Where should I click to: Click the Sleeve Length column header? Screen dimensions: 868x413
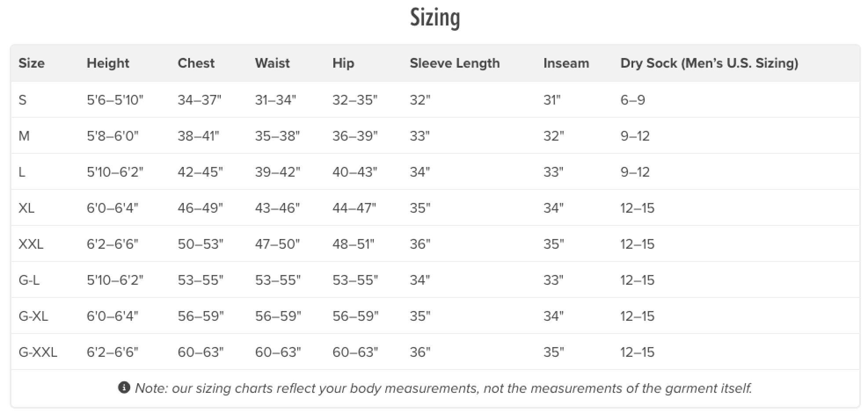pyautogui.click(x=455, y=63)
